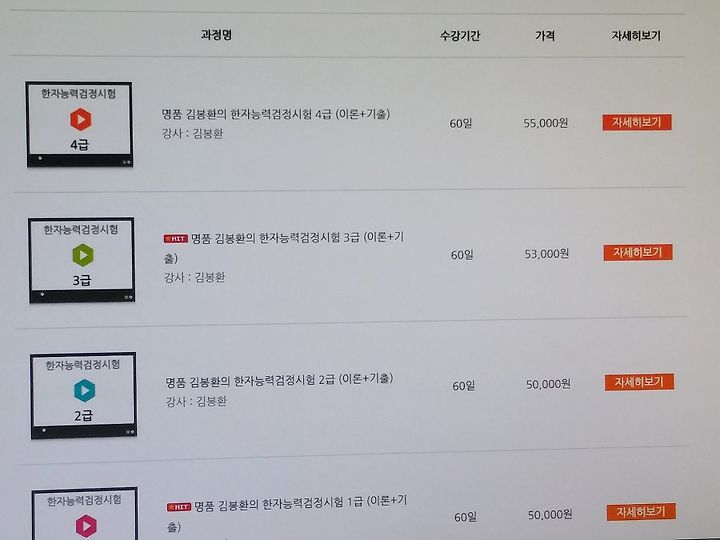Open the 3급 한자능력검정시험 thumbnail
Screen dimensions: 720x540
coord(82,260)
